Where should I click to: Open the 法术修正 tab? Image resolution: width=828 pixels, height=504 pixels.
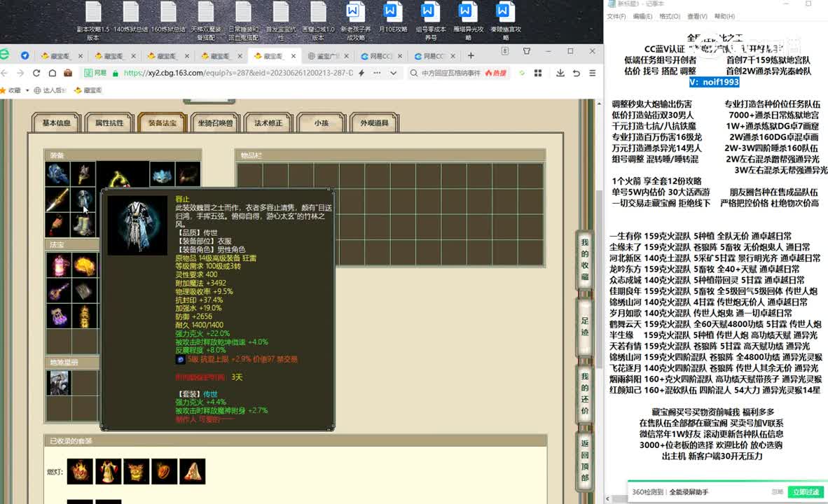(268, 123)
